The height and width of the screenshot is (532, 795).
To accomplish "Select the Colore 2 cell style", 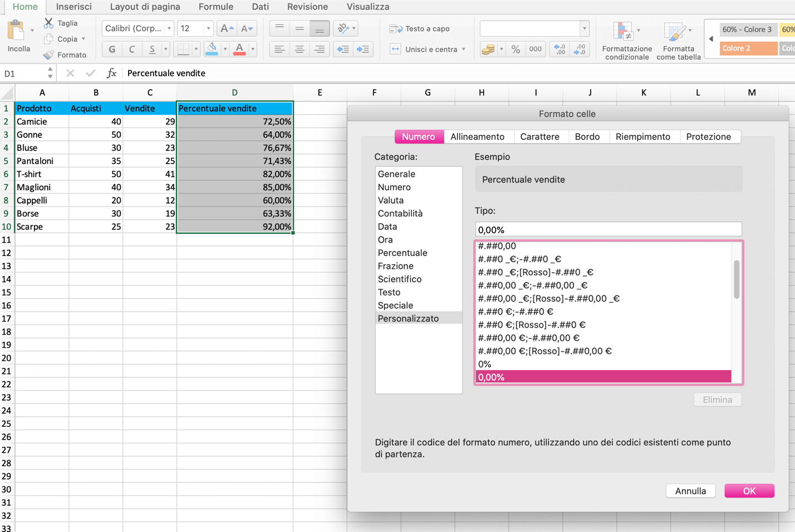I will pyautogui.click(x=748, y=48).
